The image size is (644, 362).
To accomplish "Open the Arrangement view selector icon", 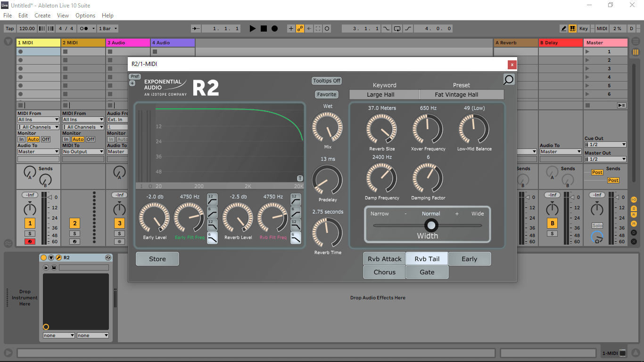I will [x=636, y=42].
